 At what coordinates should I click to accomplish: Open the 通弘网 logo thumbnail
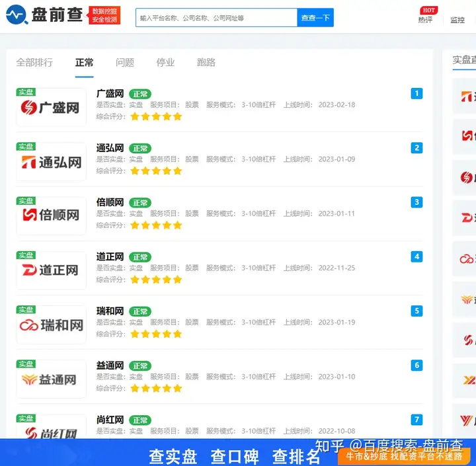51,161
